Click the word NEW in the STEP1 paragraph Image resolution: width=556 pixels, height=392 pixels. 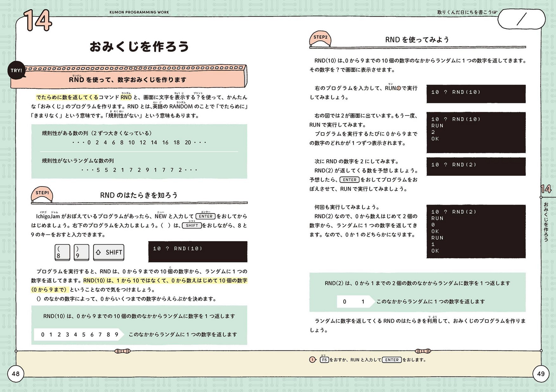(x=161, y=216)
